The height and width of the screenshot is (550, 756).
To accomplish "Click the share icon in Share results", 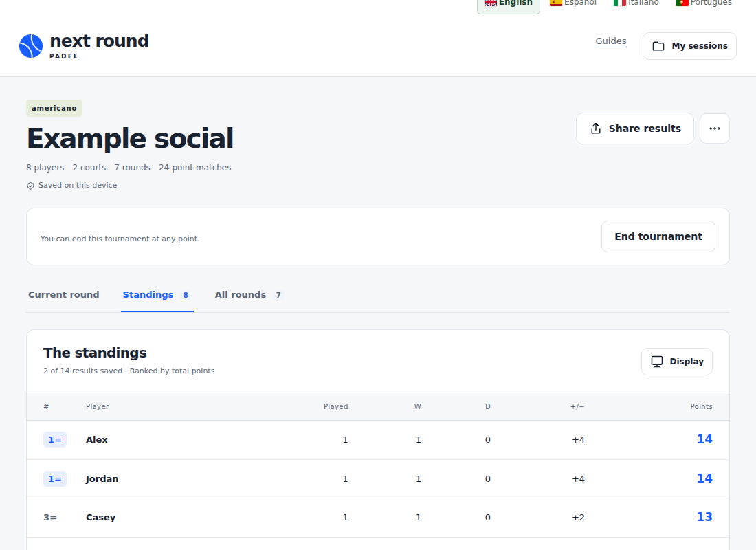I will 596,129.
